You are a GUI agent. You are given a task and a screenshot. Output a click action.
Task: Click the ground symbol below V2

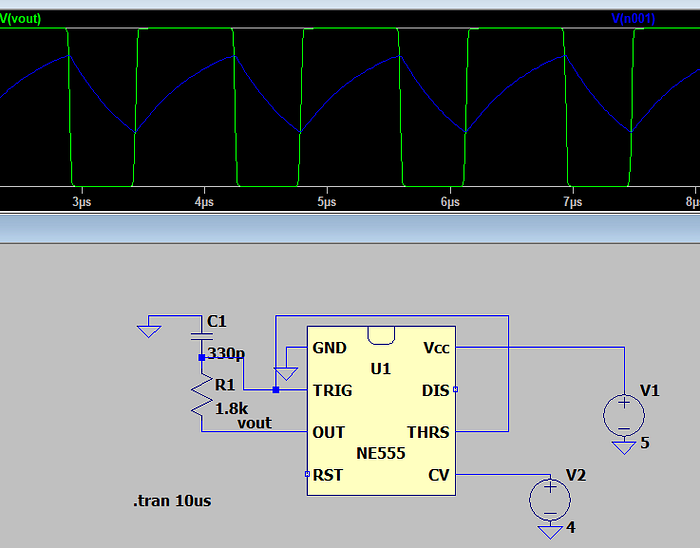tap(549, 530)
